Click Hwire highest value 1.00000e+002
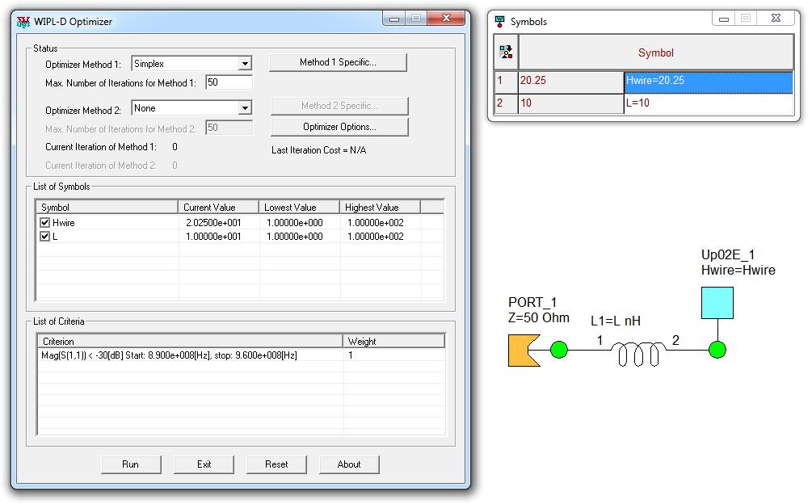This screenshot has height=504, width=812. click(x=376, y=222)
